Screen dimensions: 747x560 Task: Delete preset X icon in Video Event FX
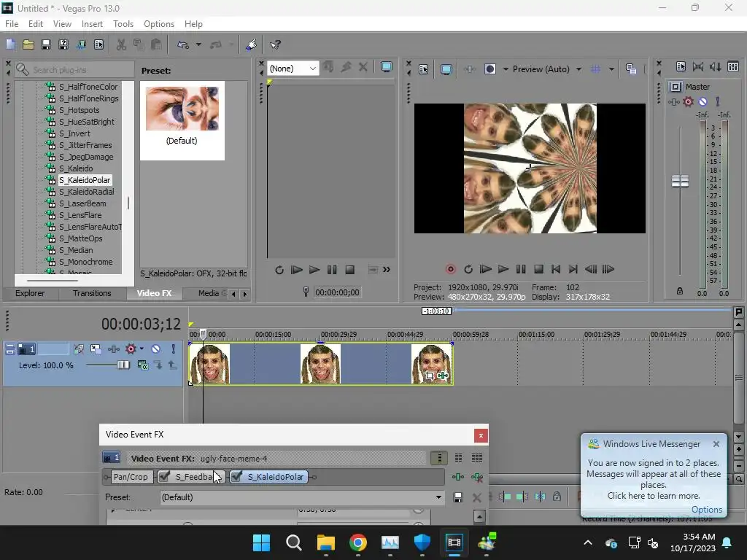[x=476, y=497]
